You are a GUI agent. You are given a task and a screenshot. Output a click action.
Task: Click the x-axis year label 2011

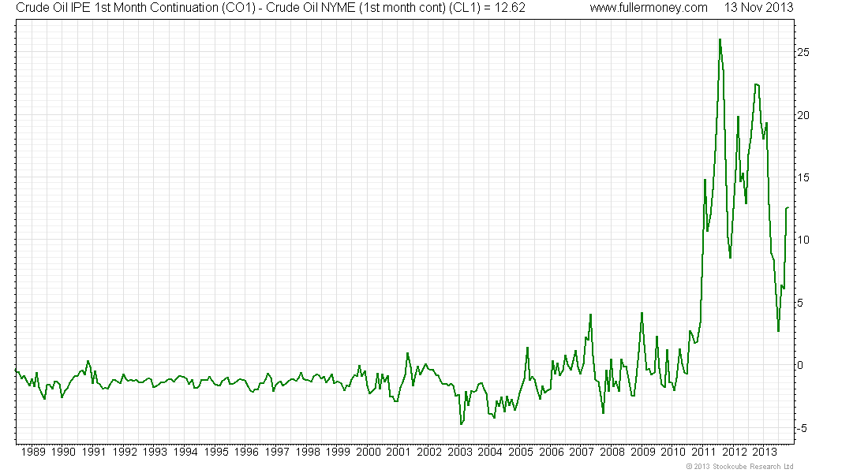(x=704, y=452)
